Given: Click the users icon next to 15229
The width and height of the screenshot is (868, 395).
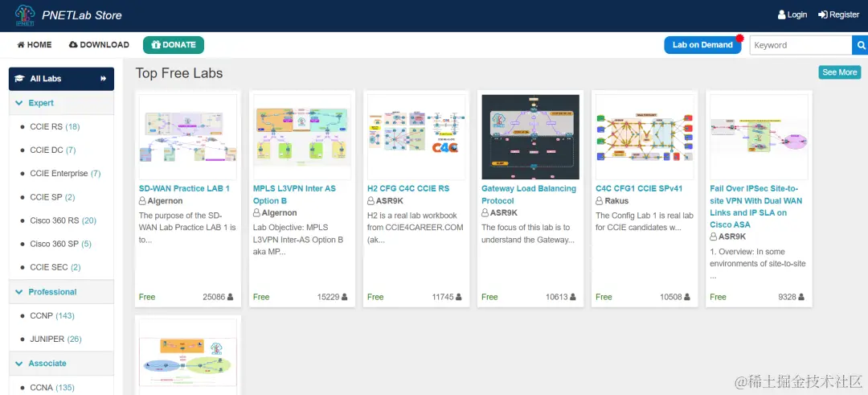Looking at the screenshot, I should point(344,297).
